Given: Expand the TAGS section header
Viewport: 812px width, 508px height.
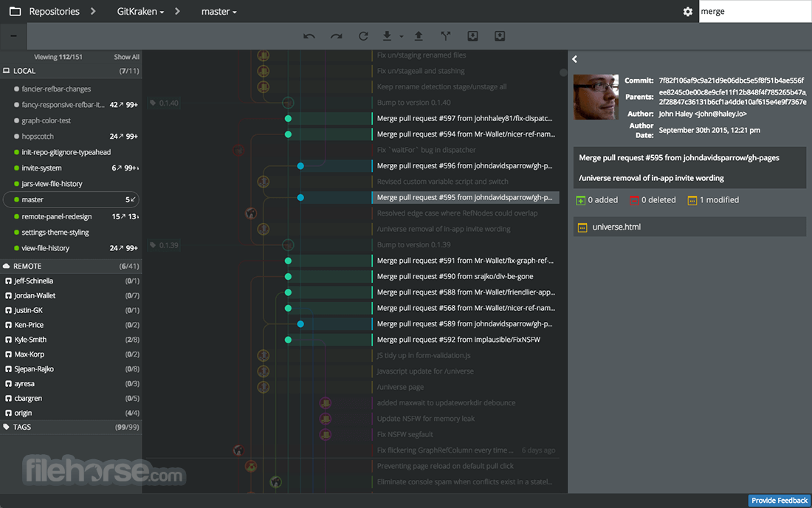Looking at the screenshot, I should coord(71,428).
